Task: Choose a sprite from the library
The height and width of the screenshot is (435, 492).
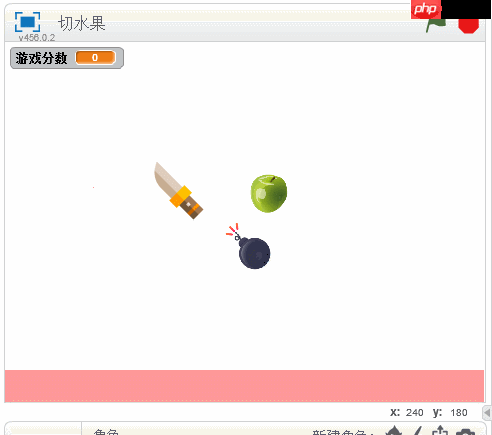Action: (x=394, y=431)
